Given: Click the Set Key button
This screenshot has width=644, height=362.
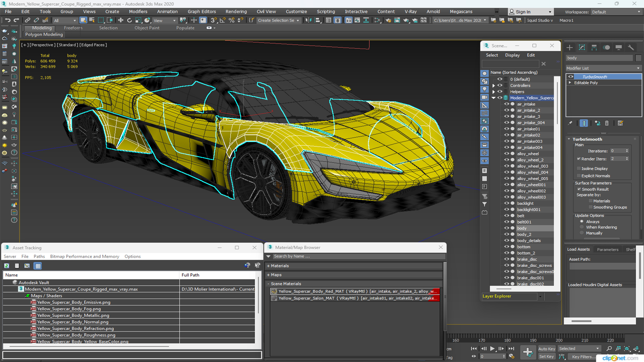Looking at the screenshot, I should [x=546, y=357].
